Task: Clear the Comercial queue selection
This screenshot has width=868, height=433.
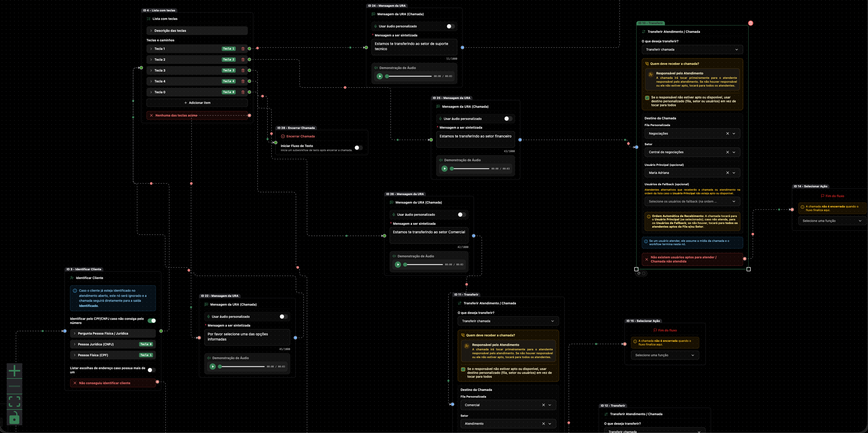Action: [543, 405]
